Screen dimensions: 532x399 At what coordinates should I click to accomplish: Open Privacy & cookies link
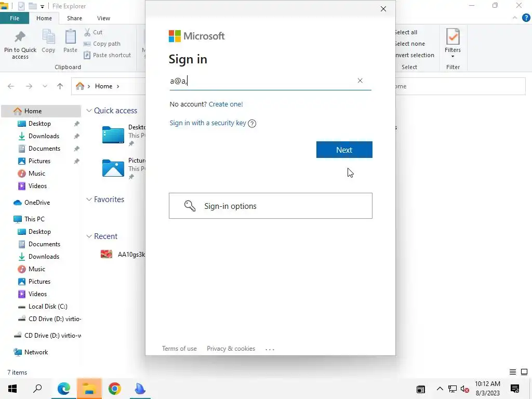231,349
